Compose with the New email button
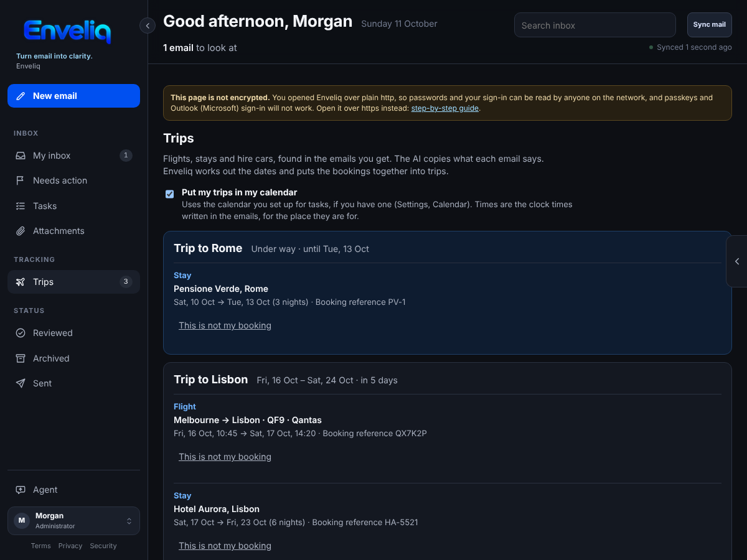This screenshot has width=747, height=560. [x=73, y=96]
